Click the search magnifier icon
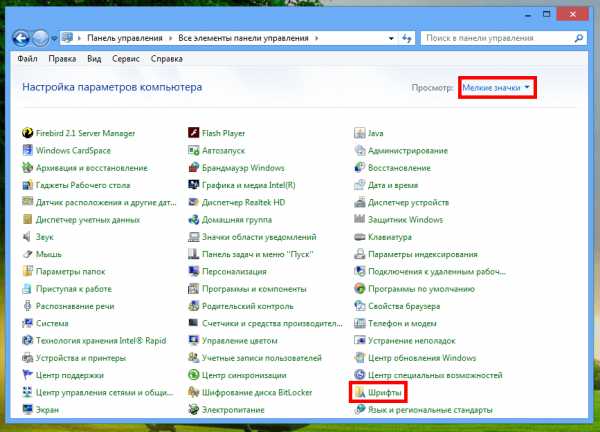Screen dimensions: 600x432 [x=579, y=38]
